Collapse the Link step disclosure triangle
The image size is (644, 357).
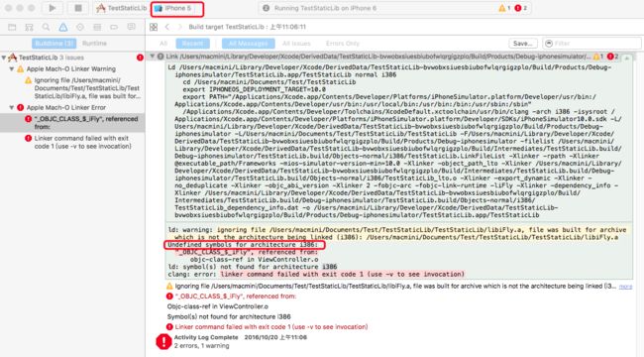(153, 57)
